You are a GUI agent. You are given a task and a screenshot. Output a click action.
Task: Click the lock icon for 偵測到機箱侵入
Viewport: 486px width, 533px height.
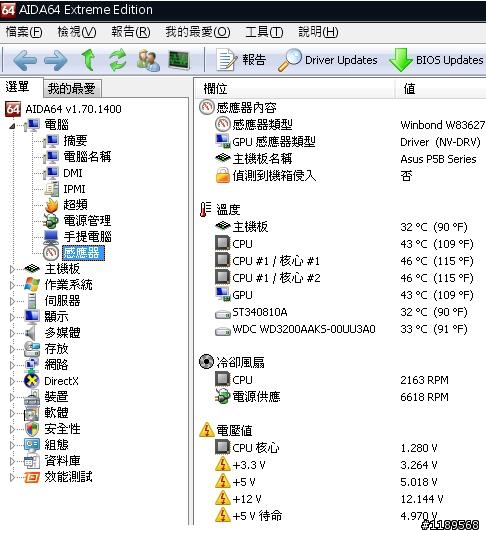click(223, 176)
